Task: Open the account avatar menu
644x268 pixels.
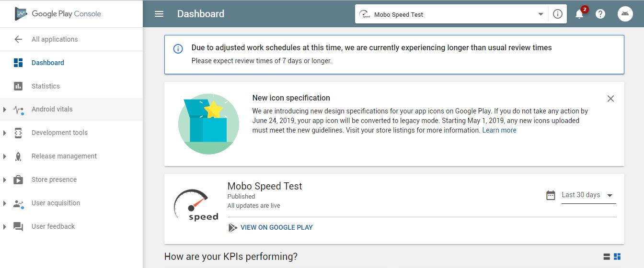Action: coord(625,14)
